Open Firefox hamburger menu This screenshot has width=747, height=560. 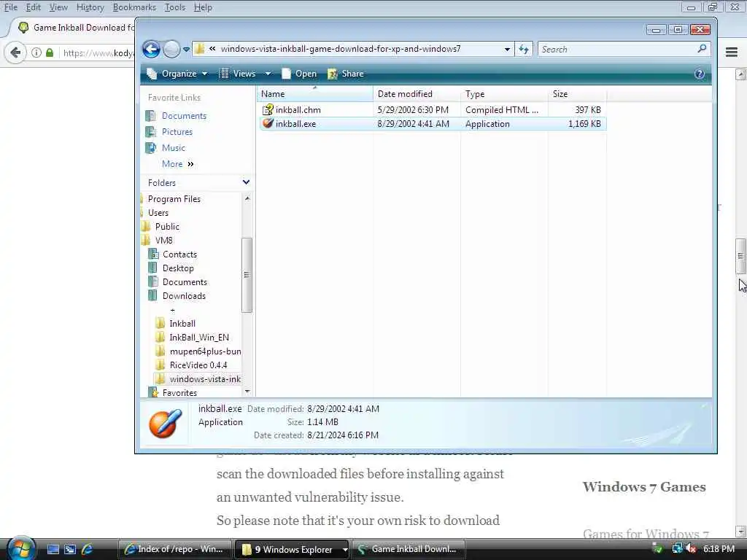click(x=731, y=52)
